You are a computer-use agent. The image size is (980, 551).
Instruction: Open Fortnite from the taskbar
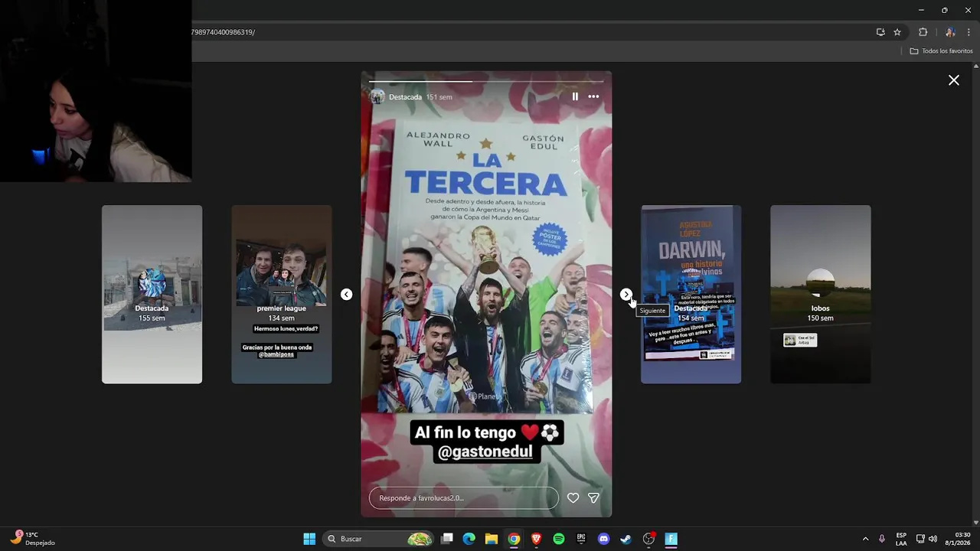coord(671,539)
